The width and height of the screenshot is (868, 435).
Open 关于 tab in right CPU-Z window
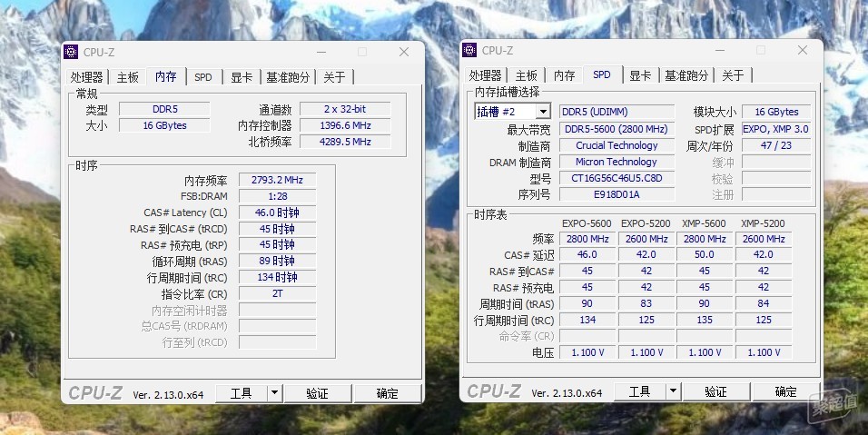pos(733,75)
